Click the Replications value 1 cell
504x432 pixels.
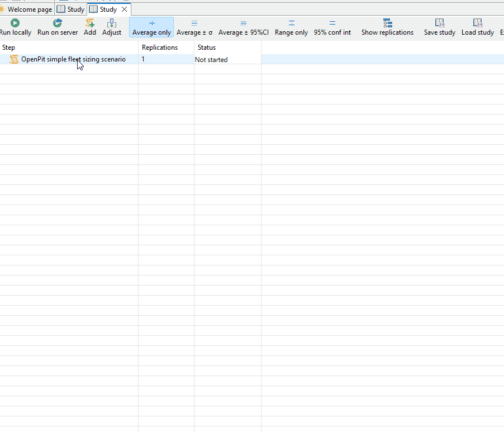[166, 59]
